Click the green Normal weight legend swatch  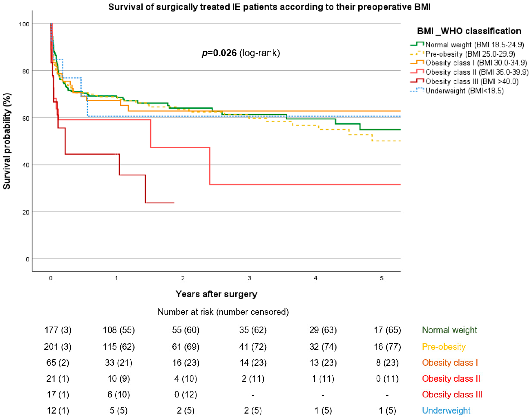click(417, 44)
